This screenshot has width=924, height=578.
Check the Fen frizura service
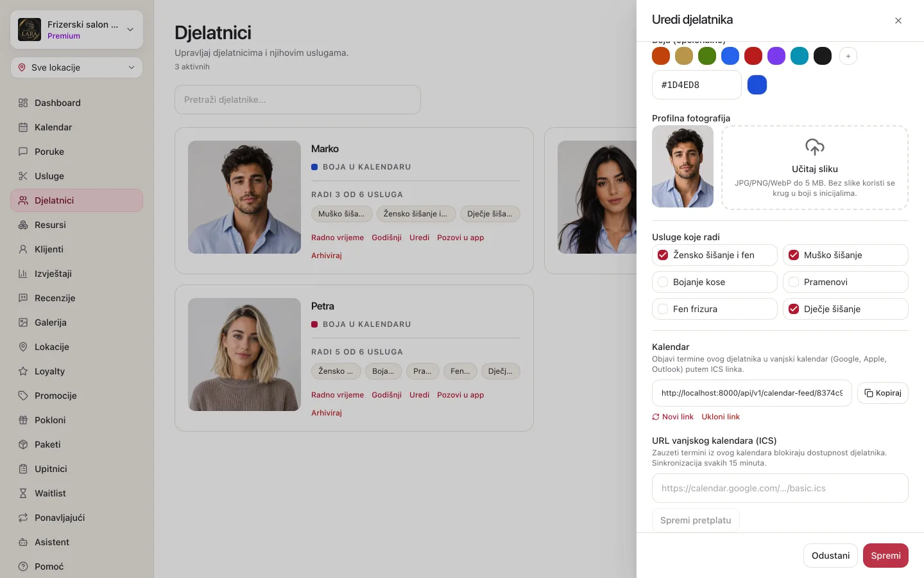pyautogui.click(x=663, y=309)
